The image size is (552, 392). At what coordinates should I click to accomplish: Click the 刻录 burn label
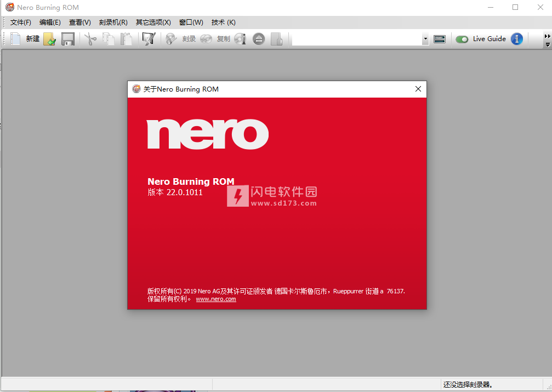[189, 39]
